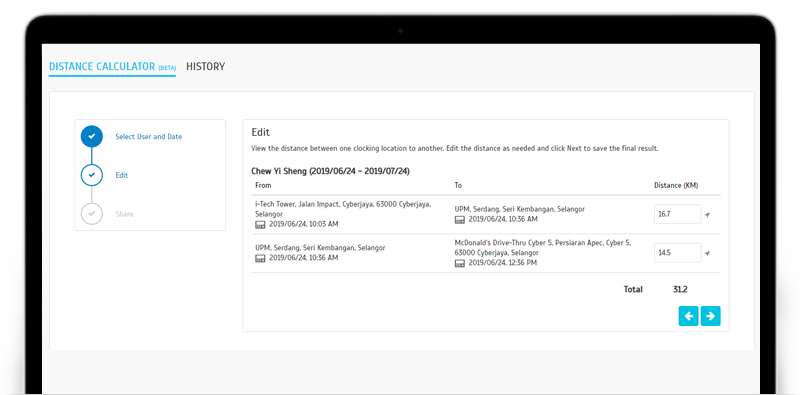Click device icon next to From 10:36 AM in second row

(x=260, y=258)
